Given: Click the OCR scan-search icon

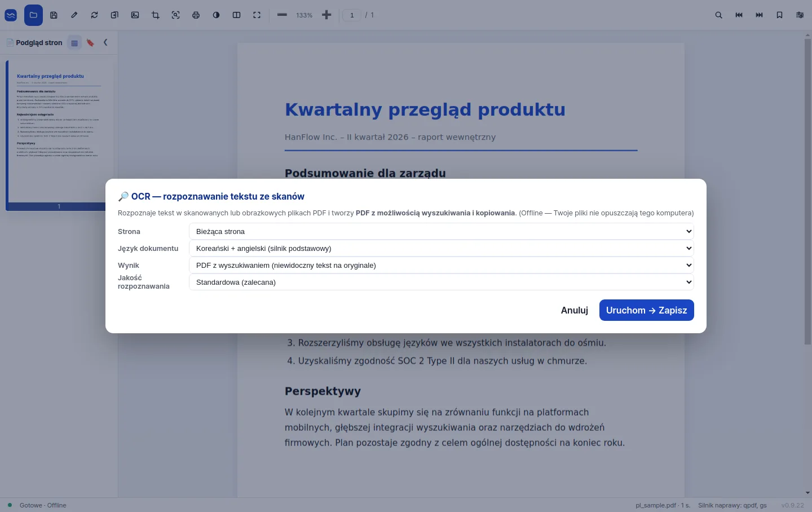Looking at the screenshot, I should tap(176, 15).
